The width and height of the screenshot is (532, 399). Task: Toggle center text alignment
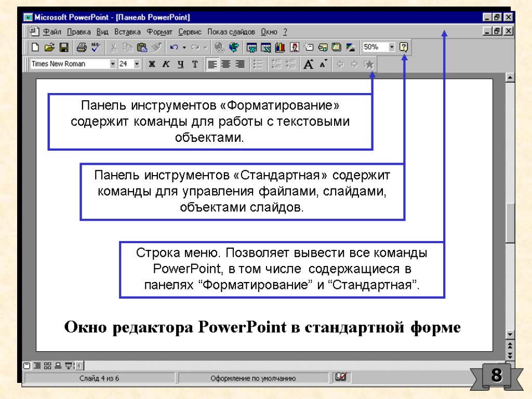[226, 64]
